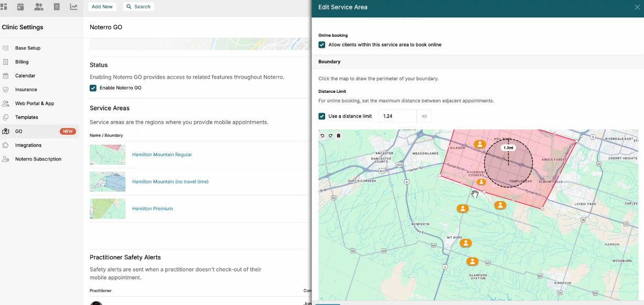This screenshot has width=644, height=305.
Task: Enable Noterro GO checkbox
Action: 93,88
